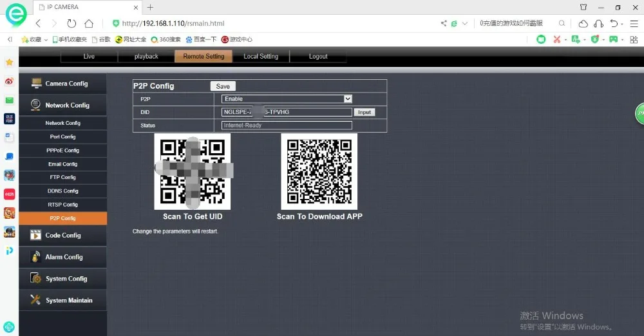Open the 百度一下 bookmark

201,39
